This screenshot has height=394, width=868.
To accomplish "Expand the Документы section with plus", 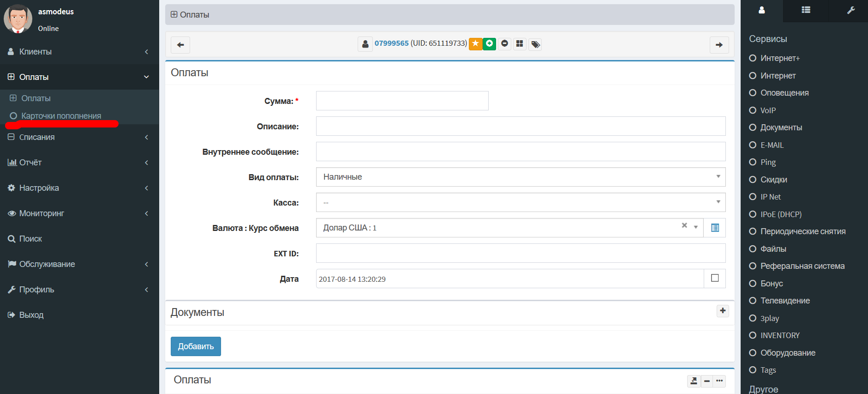I will (723, 311).
